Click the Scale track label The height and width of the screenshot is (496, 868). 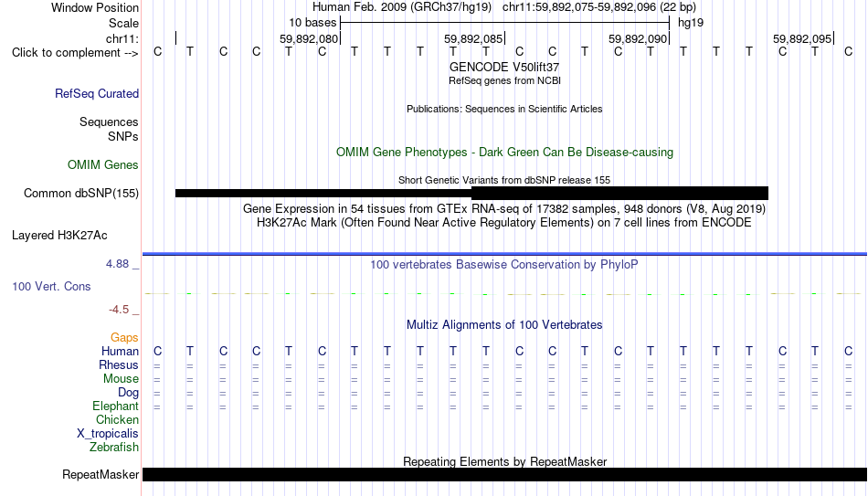pyautogui.click(x=124, y=23)
